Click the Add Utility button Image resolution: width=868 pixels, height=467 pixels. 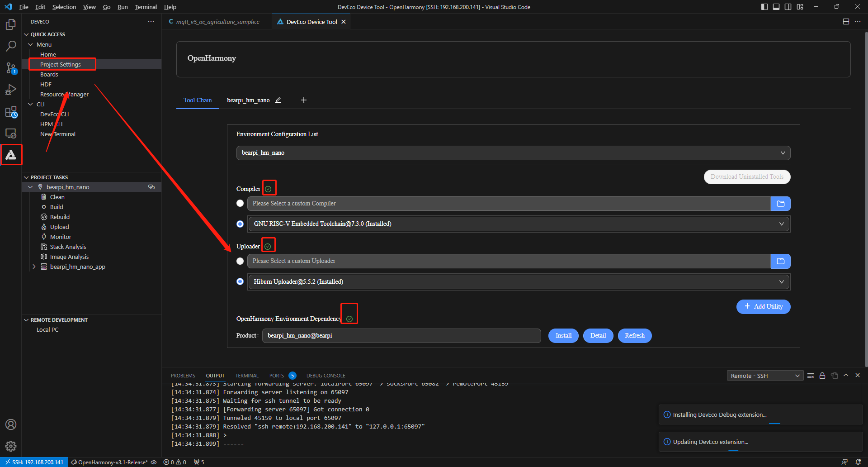(763, 307)
